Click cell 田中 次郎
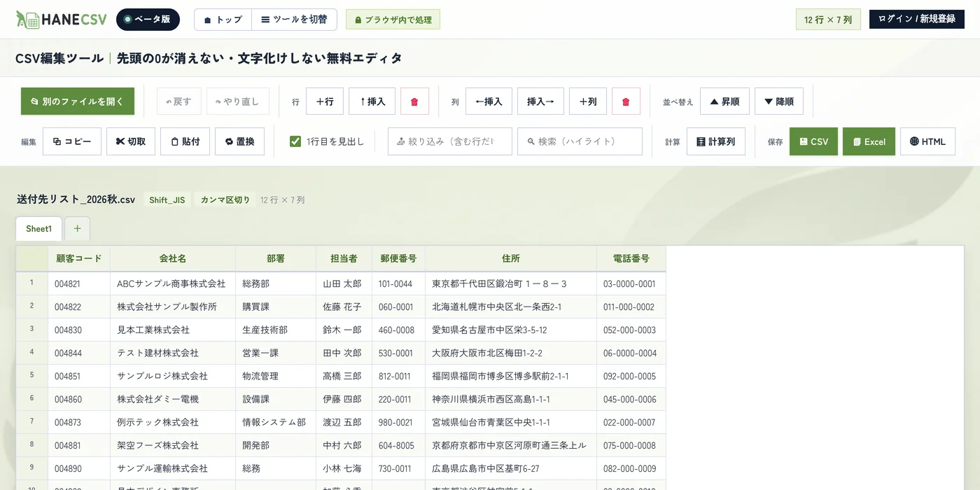The image size is (980, 490). [344, 353]
